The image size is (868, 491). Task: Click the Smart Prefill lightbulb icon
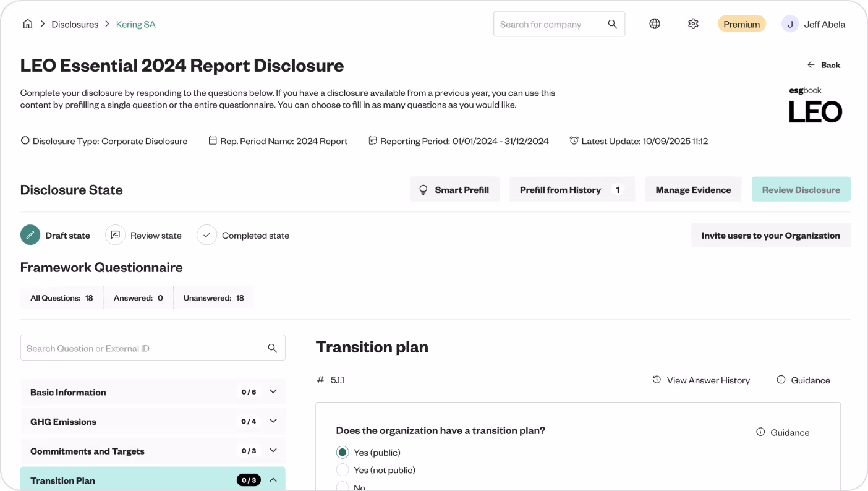tap(423, 190)
